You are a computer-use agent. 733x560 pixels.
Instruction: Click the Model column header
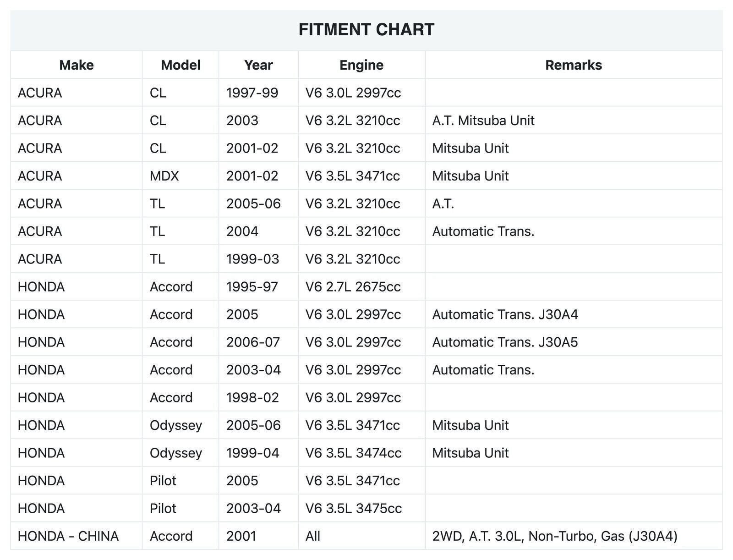[x=181, y=65]
